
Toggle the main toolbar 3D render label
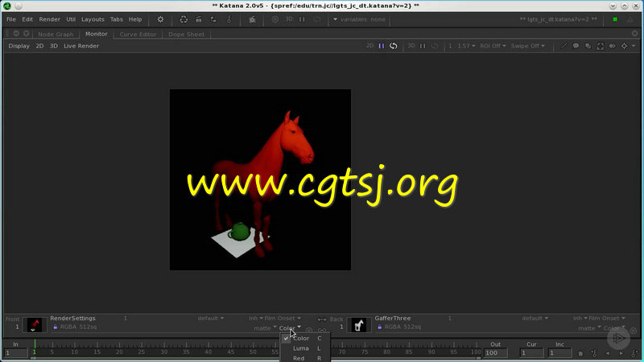click(x=289, y=19)
